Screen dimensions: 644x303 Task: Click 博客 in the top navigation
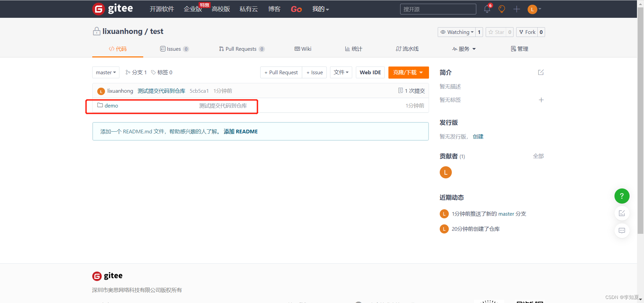(x=274, y=9)
